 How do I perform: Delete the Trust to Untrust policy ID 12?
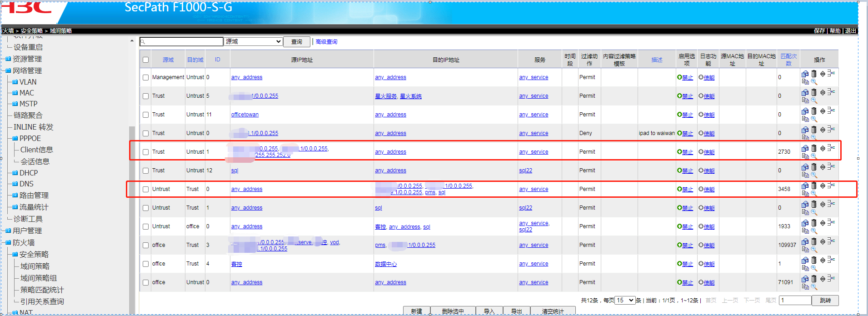(x=814, y=167)
